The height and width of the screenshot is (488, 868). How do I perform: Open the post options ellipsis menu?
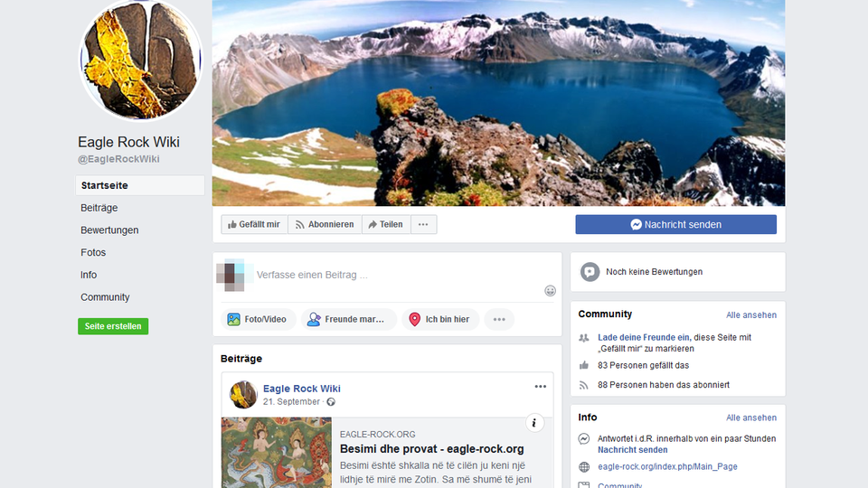click(541, 387)
